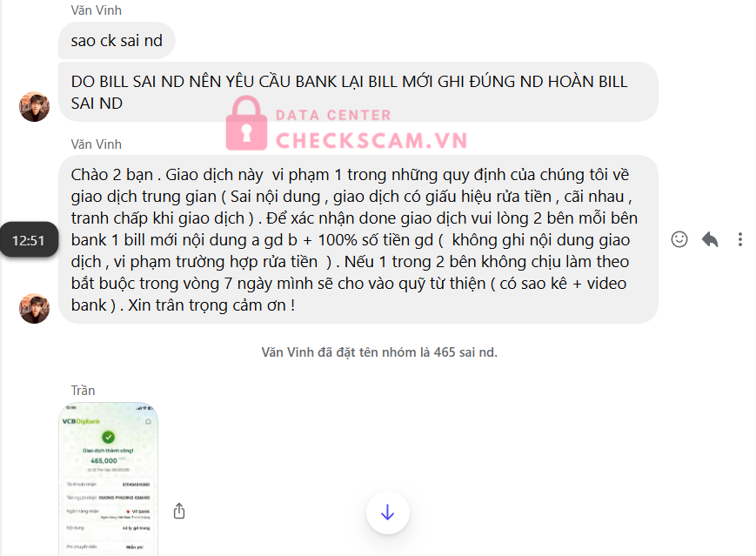The height and width of the screenshot is (556, 756).
Task: Click the CHECKSCAM.VN watermark text
Action: (x=371, y=141)
